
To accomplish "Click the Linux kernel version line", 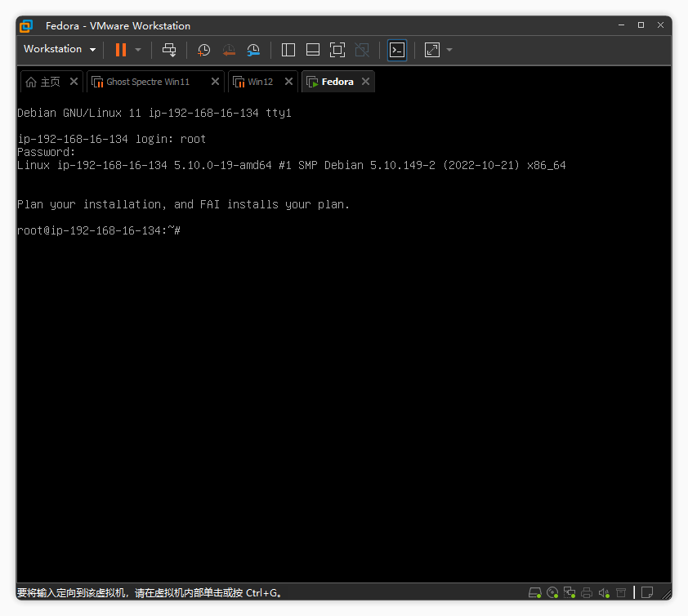I will click(x=292, y=165).
